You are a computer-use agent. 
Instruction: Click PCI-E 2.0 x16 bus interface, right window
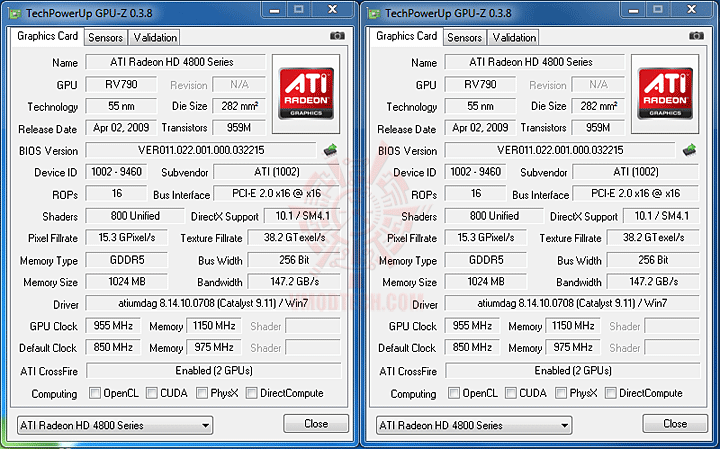point(636,193)
